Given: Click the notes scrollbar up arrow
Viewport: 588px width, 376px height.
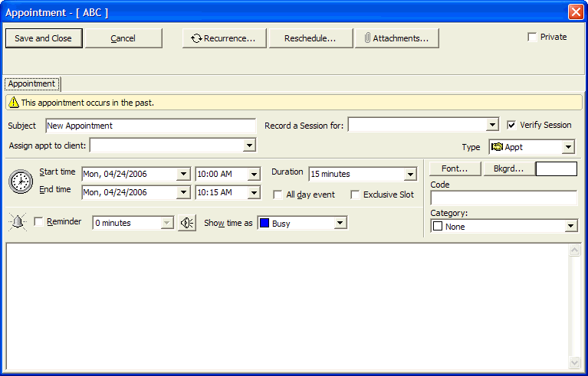Looking at the screenshot, I should tap(574, 250).
